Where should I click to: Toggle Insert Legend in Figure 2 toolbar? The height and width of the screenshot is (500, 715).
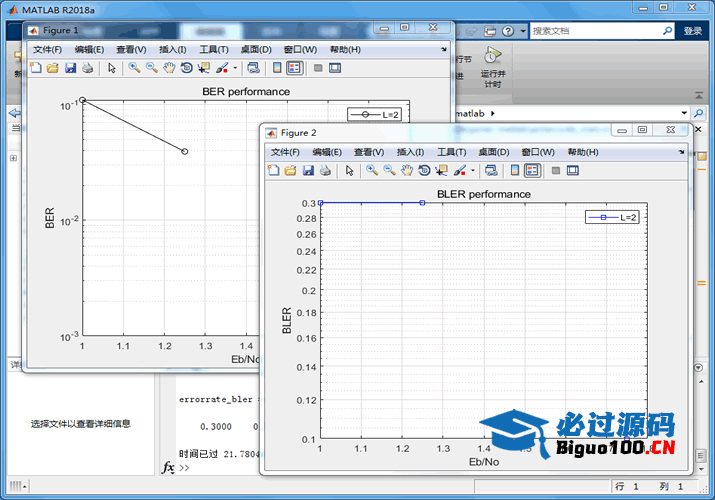pos(532,171)
